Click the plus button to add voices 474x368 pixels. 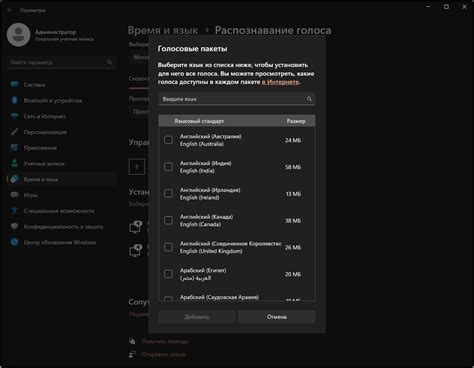pos(137,166)
